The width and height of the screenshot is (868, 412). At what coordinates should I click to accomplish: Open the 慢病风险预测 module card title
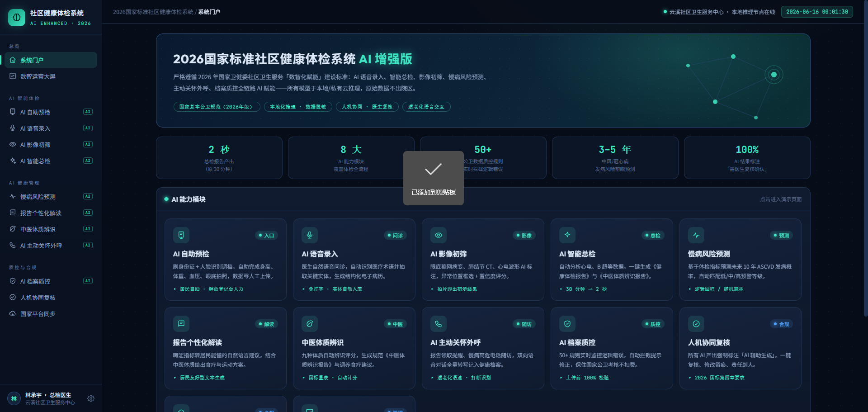click(x=709, y=254)
